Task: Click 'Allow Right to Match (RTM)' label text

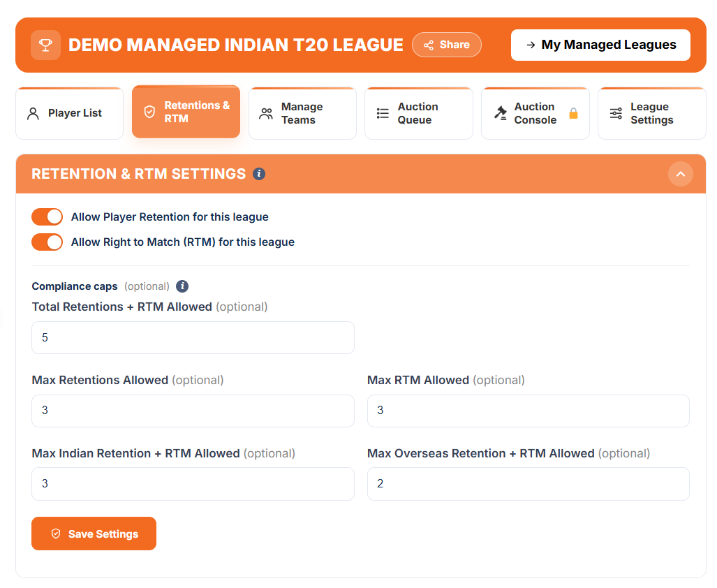Action: pos(182,242)
